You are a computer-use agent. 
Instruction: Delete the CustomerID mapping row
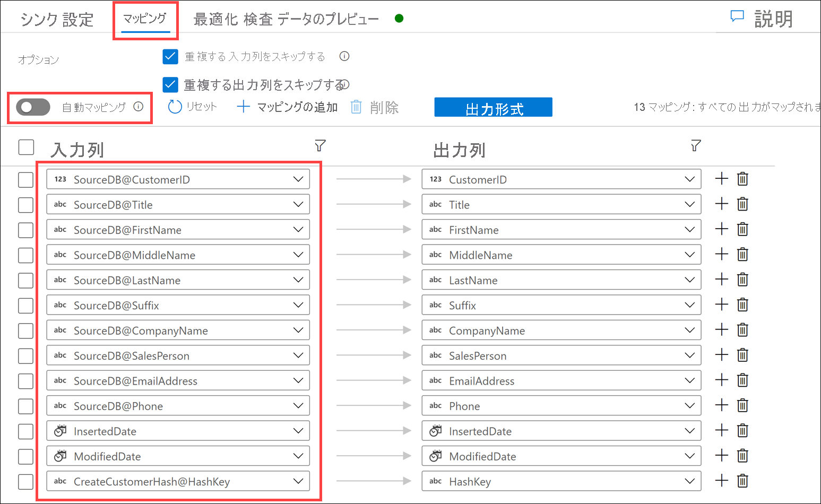click(742, 179)
